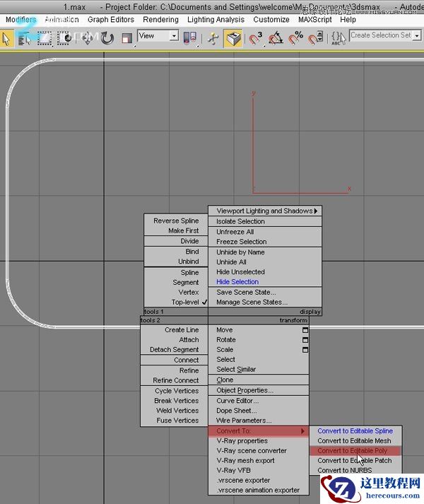Open Dope Sheet...
Screen dimensions: 424x504
pyautogui.click(x=259, y=411)
